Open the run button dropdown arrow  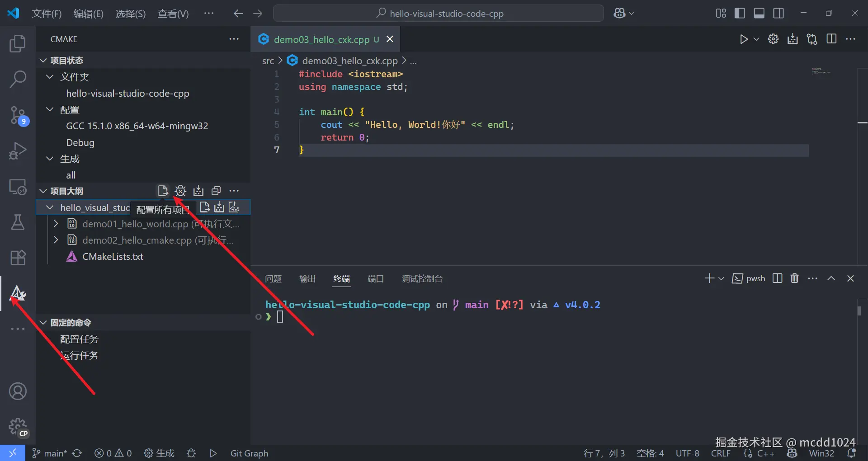click(756, 39)
